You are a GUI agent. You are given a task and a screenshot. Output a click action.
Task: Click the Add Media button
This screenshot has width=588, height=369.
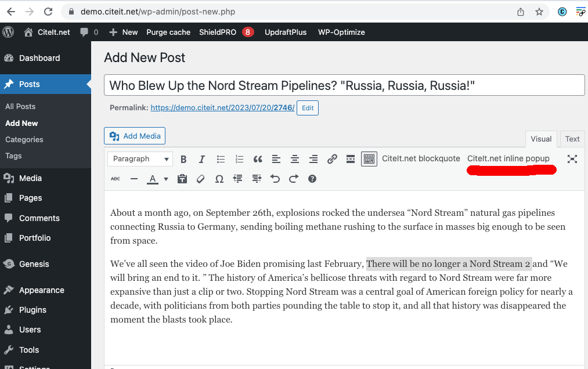point(135,136)
